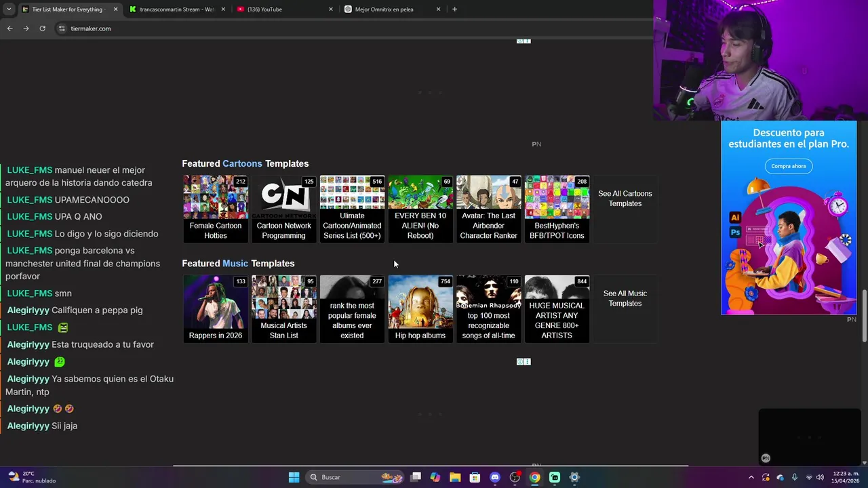Open the weather widget showing 20°C

(x=33, y=477)
